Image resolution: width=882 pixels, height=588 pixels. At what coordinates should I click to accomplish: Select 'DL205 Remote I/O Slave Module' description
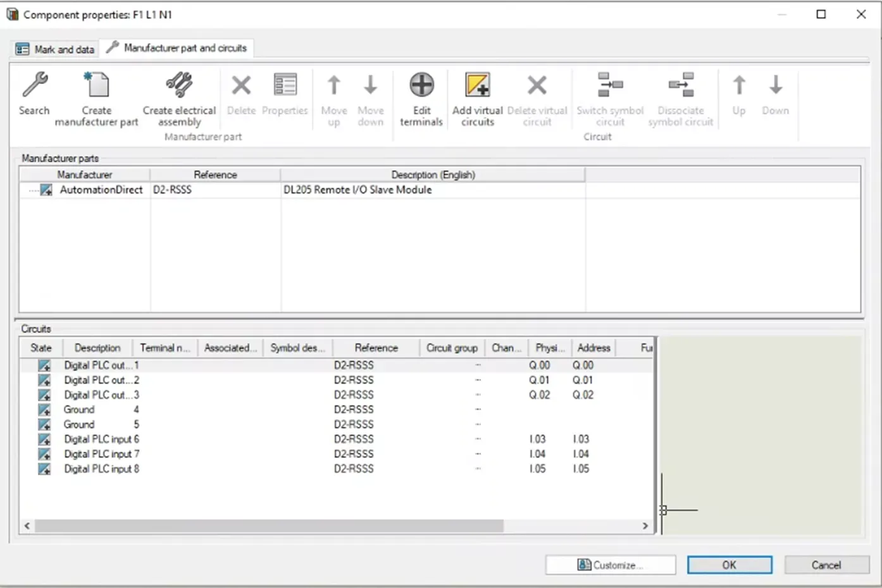[x=357, y=190]
